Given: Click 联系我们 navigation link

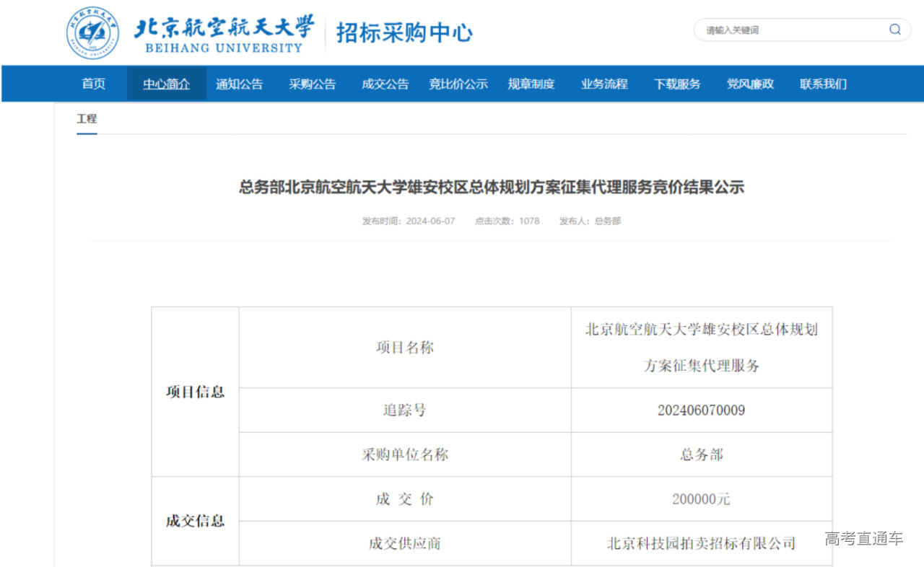Looking at the screenshot, I should 822,84.
